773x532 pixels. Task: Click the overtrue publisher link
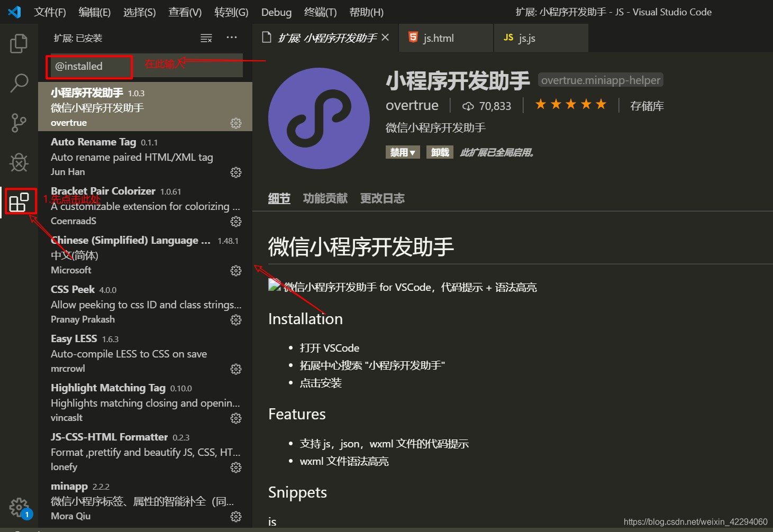(412, 105)
